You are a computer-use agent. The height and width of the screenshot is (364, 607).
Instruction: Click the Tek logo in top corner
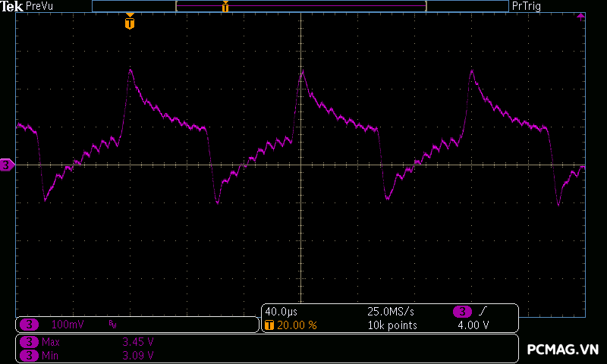click(11, 6)
